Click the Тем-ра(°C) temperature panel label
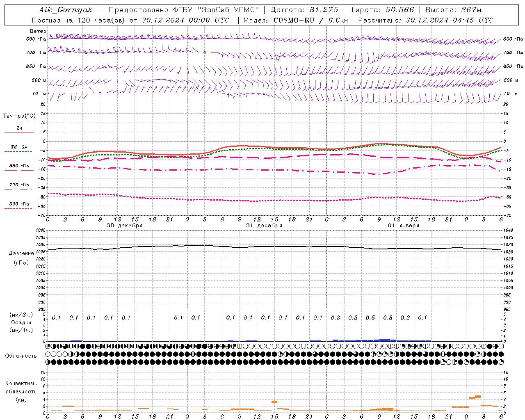The image size is (525, 420). pyautogui.click(x=19, y=116)
